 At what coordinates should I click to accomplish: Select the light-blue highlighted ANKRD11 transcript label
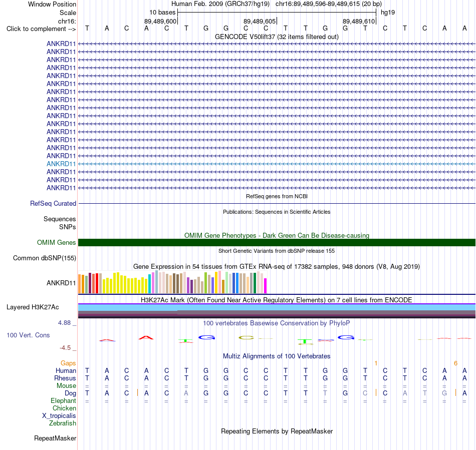[61, 164]
